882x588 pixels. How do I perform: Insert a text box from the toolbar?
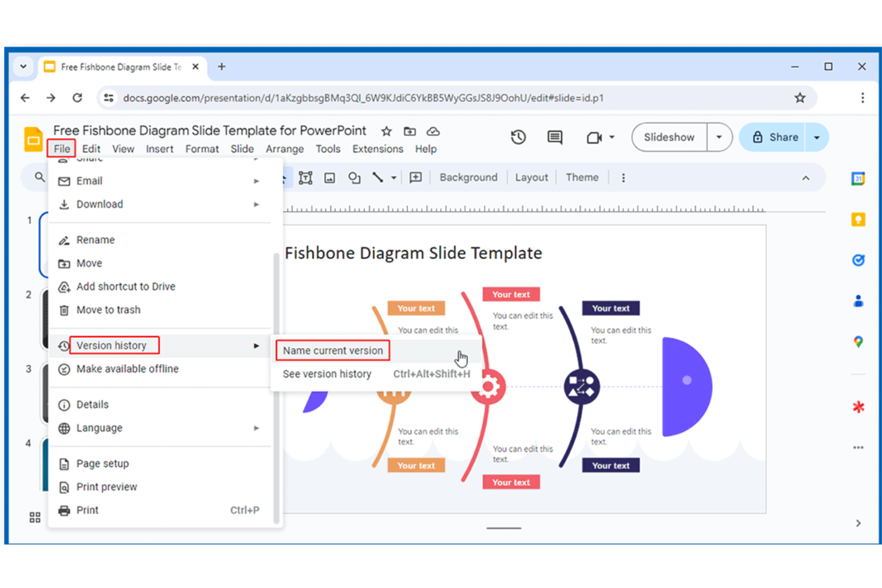click(x=305, y=178)
